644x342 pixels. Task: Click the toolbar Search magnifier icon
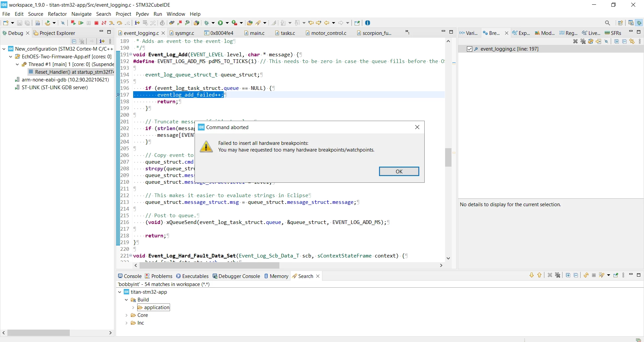coord(607,23)
